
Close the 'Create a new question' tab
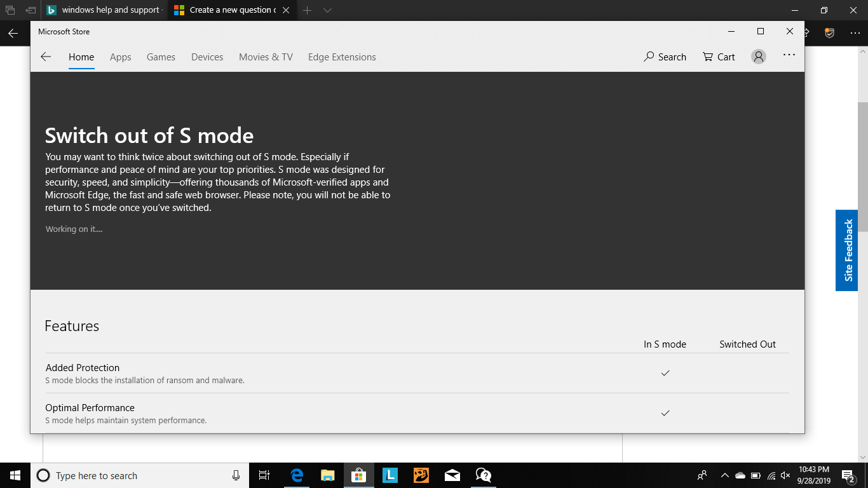287,10
